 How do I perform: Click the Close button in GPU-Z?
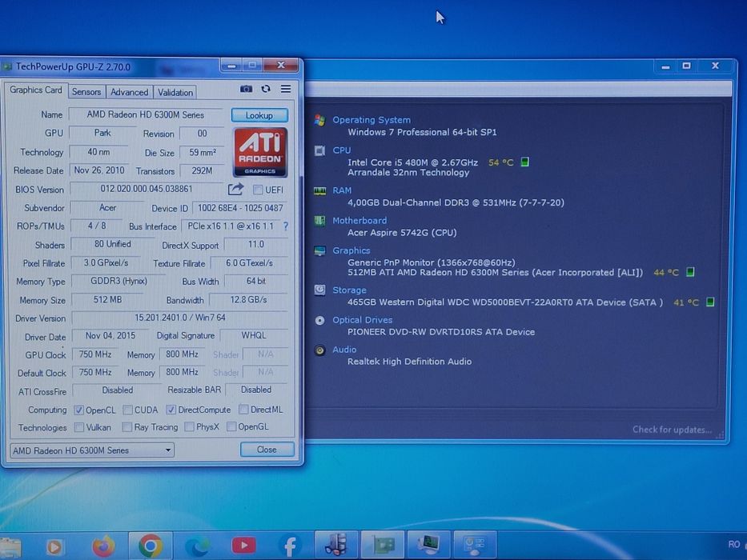pos(267,450)
